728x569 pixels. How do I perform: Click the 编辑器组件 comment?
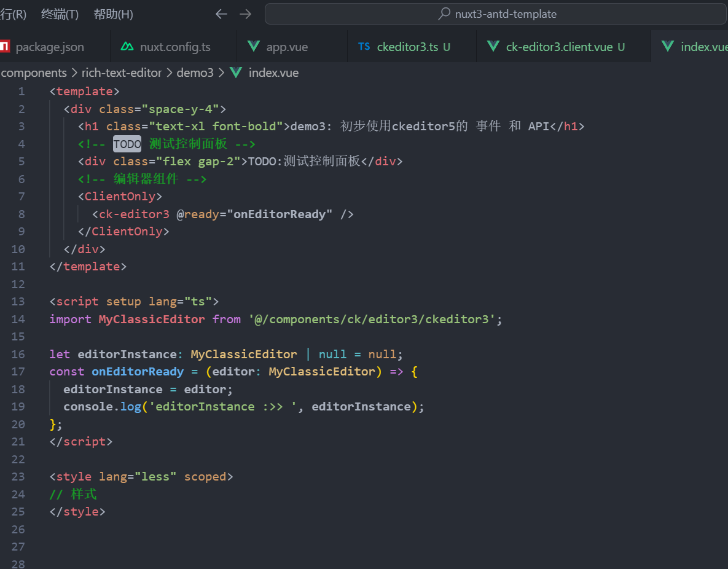142,179
